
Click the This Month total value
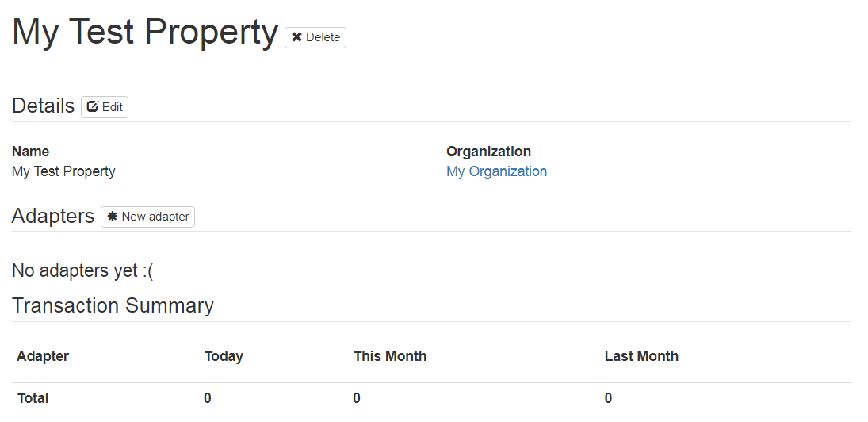tap(357, 398)
